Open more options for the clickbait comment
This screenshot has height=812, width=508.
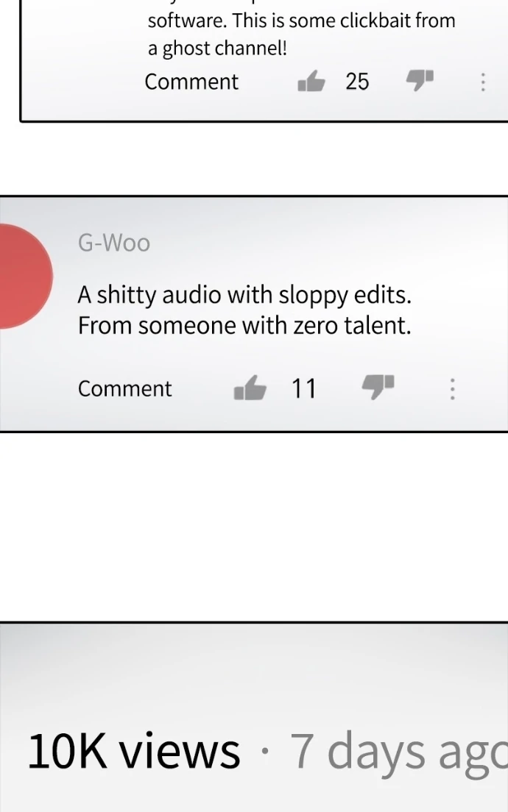click(483, 82)
